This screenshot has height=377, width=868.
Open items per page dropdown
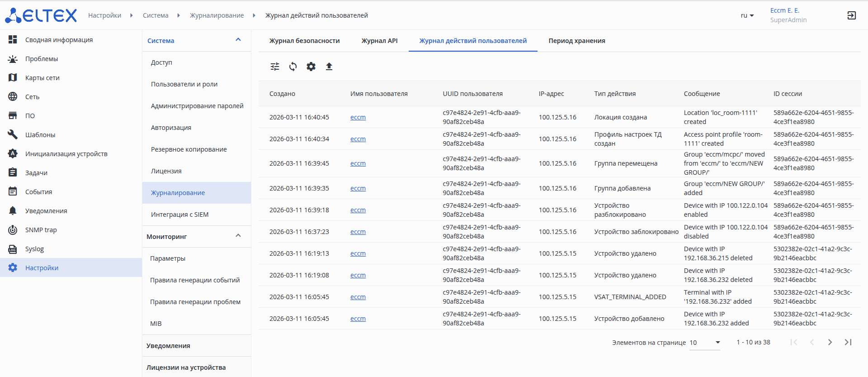(705, 343)
